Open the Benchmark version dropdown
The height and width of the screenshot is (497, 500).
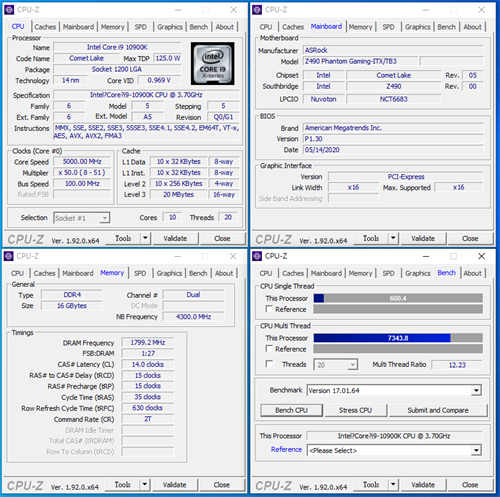click(x=394, y=390)
